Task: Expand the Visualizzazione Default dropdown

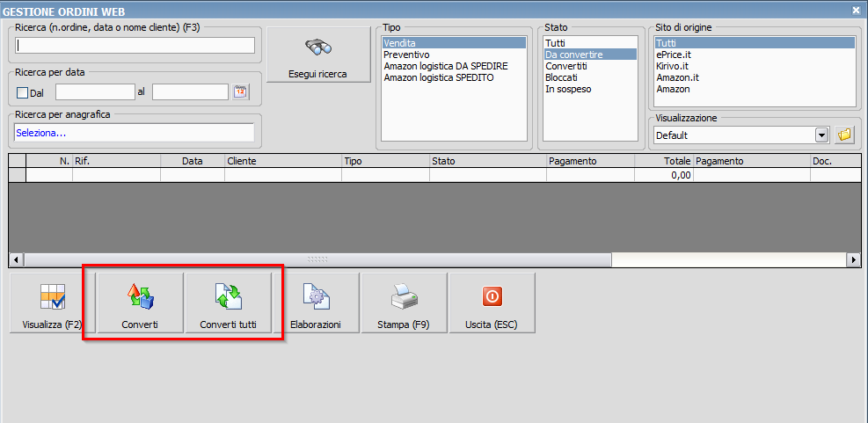Action: [x=822, y=135]
